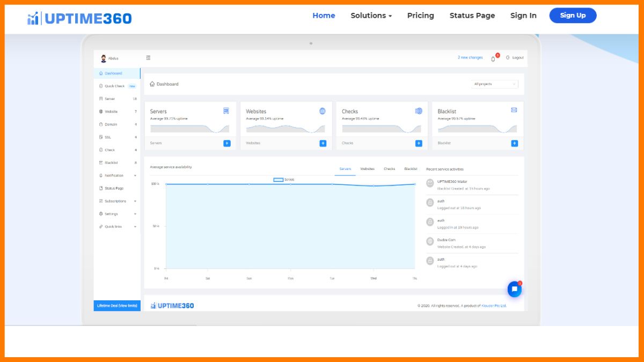This screenshot has width=644, height=362.
Task: Click the Lifetime Deal (View limits) button
Action: point(117,306)
